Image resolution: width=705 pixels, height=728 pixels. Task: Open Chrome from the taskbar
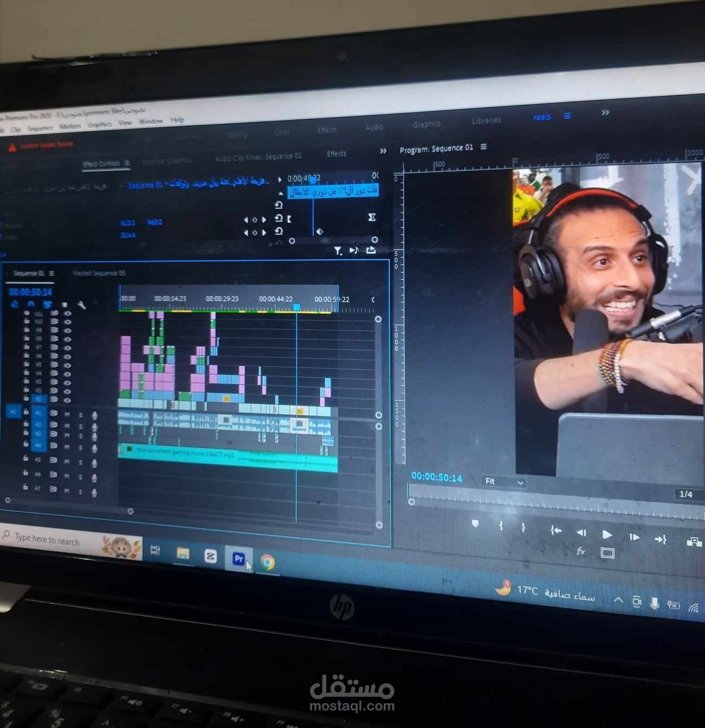pyautogui.click(x=267, y=562)
